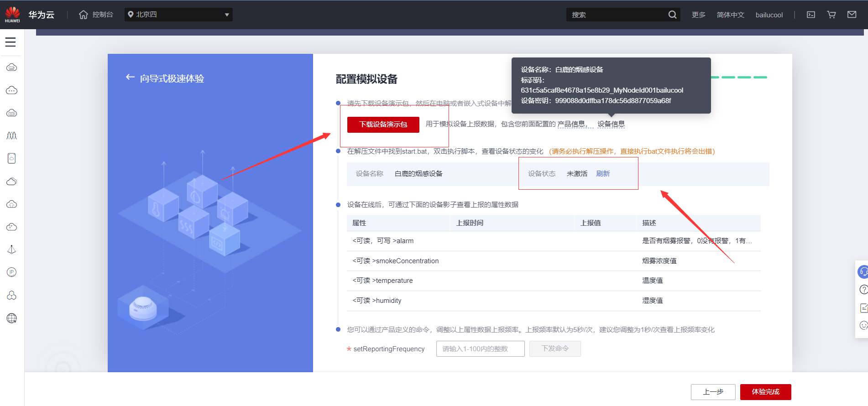This screenshot has height=406, width=868.
Task: Go back with the 向导式极速体验 arrow
Action: click(130, 78)
